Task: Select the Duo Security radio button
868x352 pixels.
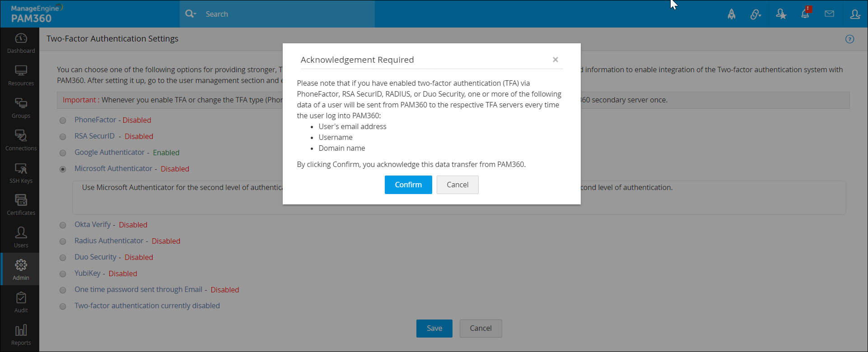Action: 63,258
